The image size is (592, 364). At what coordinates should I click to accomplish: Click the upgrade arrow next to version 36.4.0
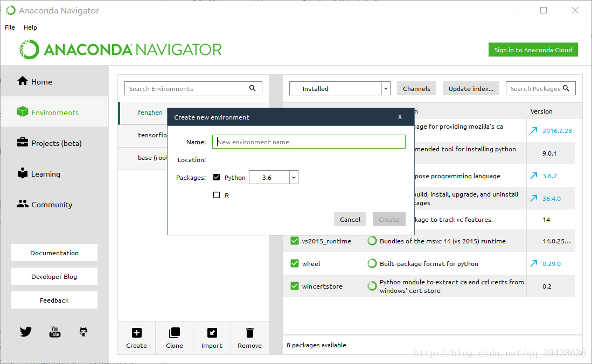534,198
